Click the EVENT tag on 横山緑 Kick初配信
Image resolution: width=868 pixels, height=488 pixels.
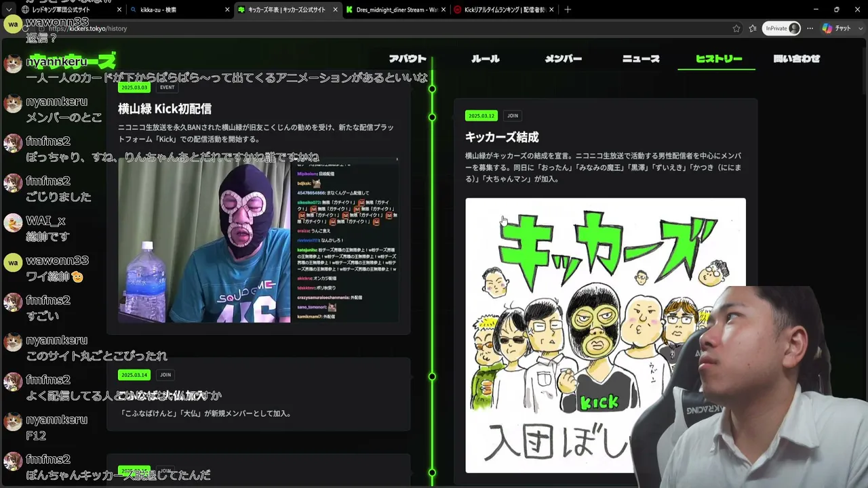pos(167,87)
